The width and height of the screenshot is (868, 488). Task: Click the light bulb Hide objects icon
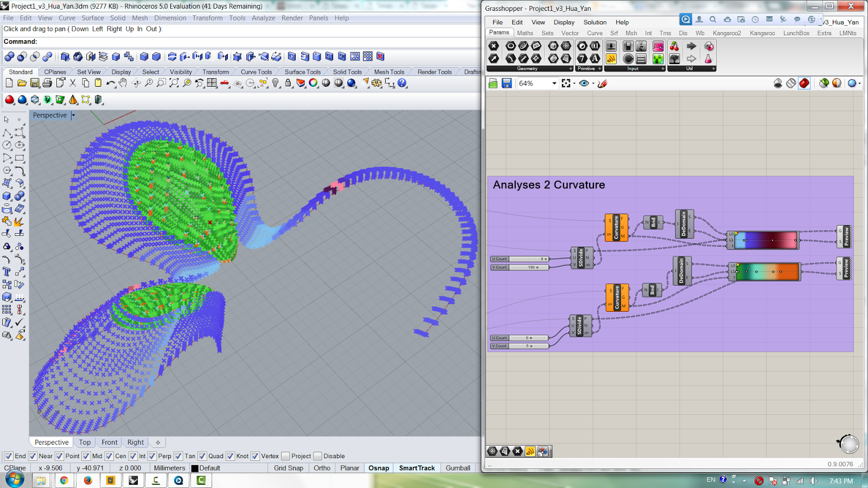(276, 83)
